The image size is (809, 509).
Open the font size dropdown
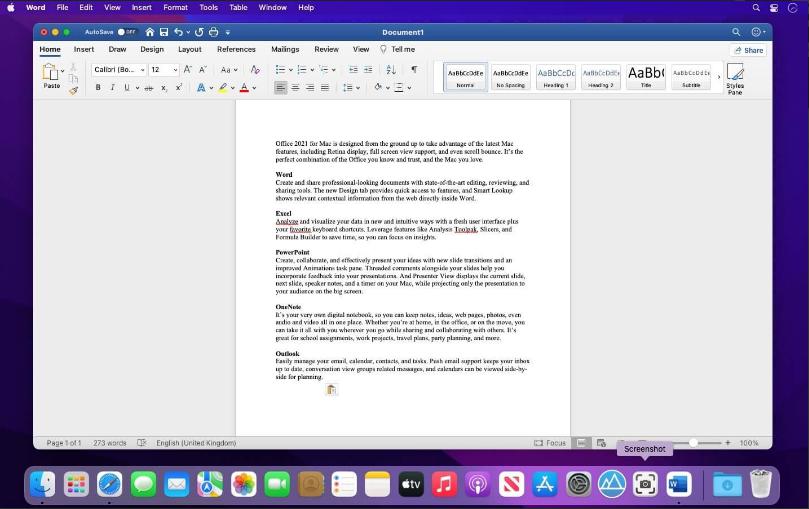pos(175,70)
